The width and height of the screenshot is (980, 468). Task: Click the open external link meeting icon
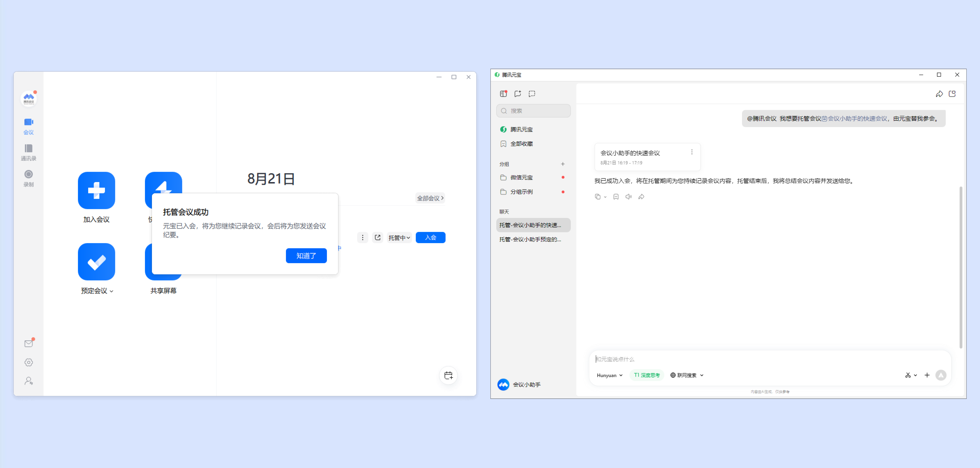pos(377,237)
